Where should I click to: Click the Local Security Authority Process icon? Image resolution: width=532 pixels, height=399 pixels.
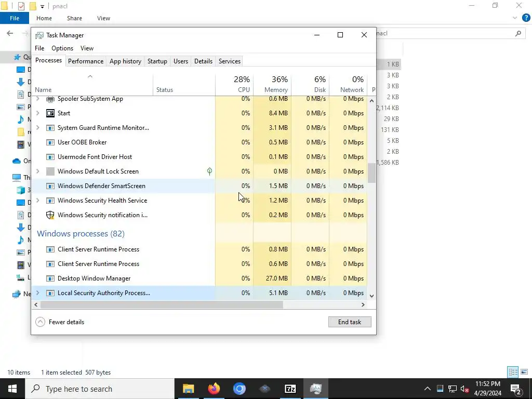point(50,293)
